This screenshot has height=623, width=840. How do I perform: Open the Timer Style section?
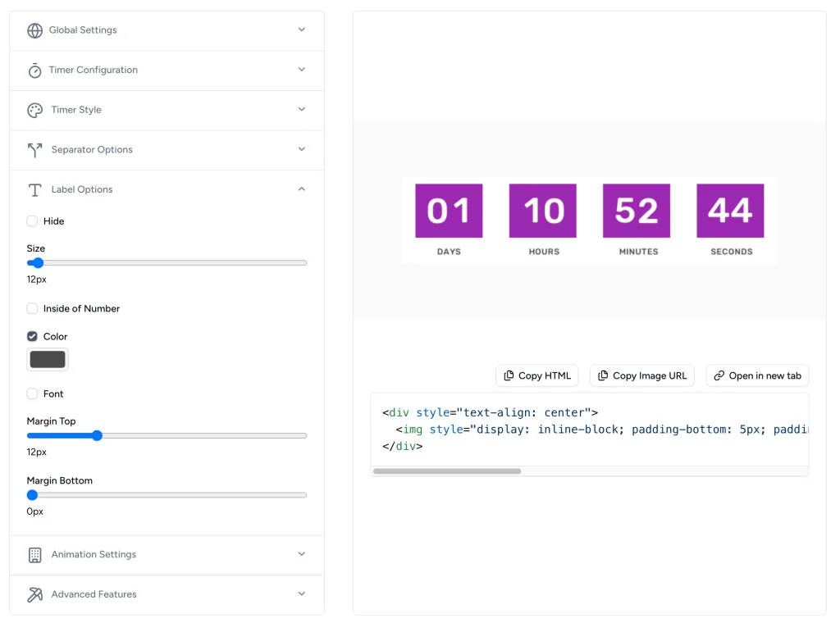coord(76,110)
